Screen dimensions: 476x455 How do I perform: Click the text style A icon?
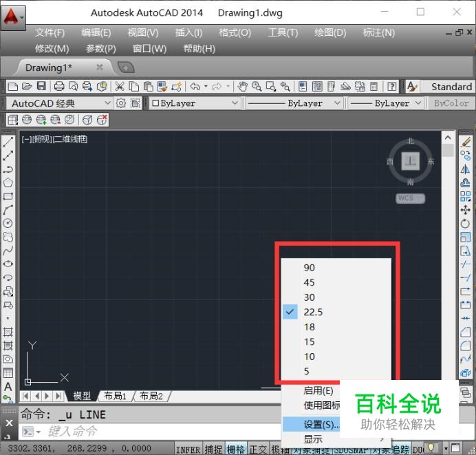(x=412, y=87)
